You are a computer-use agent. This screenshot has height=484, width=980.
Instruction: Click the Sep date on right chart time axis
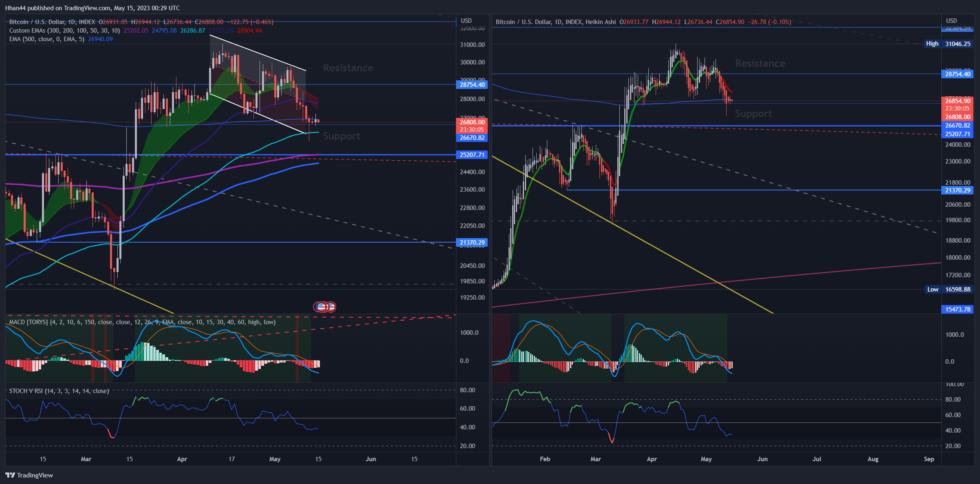coord(929,459)
